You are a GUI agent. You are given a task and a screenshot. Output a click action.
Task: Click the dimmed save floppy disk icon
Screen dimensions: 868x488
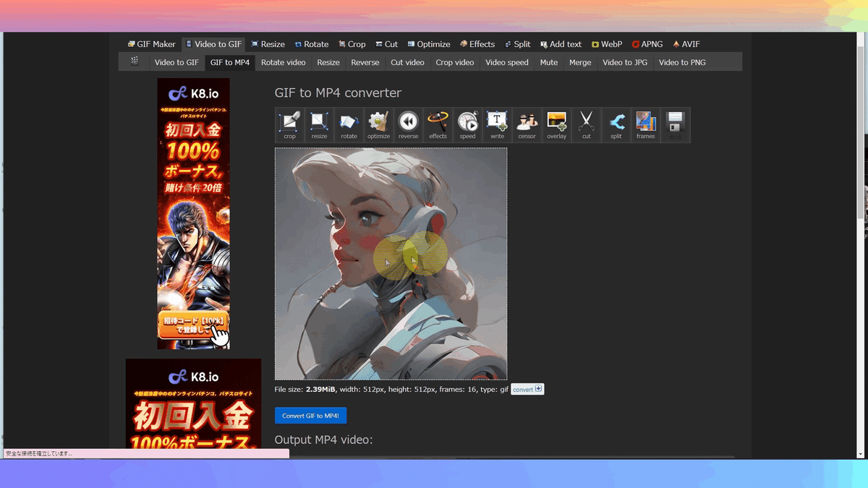pyautogui.click(x=675, y=125)
